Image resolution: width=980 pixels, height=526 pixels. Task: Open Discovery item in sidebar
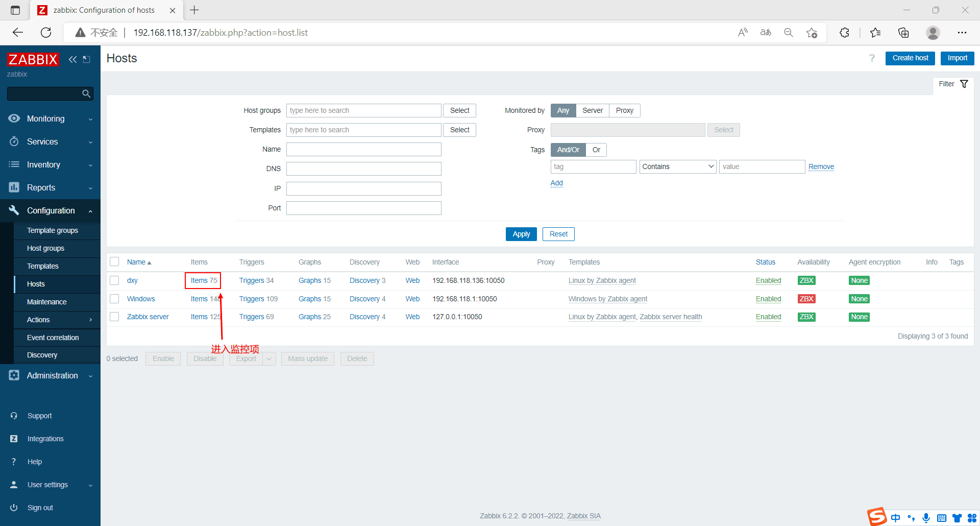click(42, 355)
